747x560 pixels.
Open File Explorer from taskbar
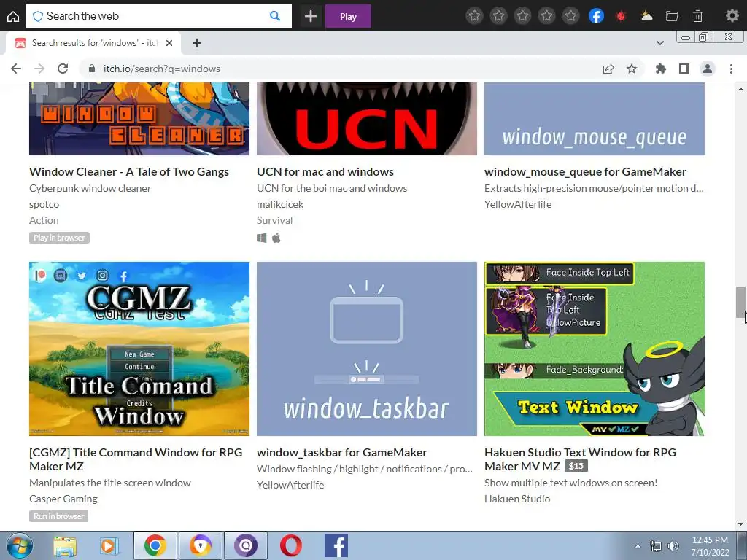(x=65, y=545)
